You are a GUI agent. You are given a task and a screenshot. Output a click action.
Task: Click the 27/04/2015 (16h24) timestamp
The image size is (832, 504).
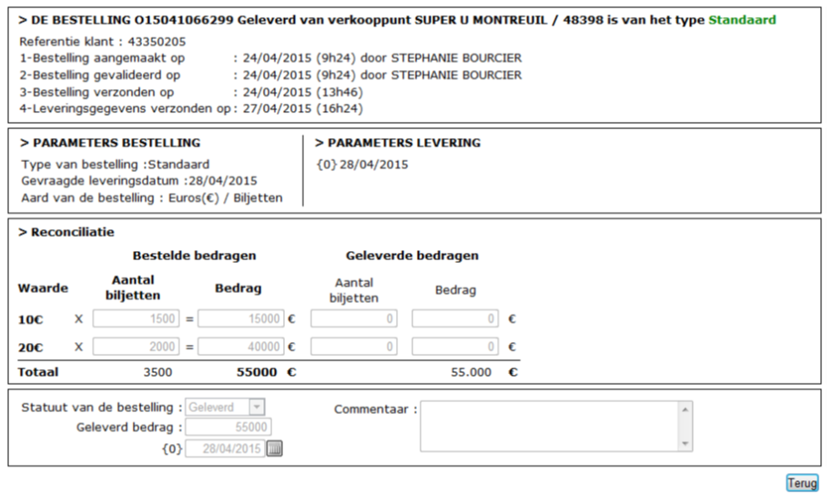click(303, 108)
